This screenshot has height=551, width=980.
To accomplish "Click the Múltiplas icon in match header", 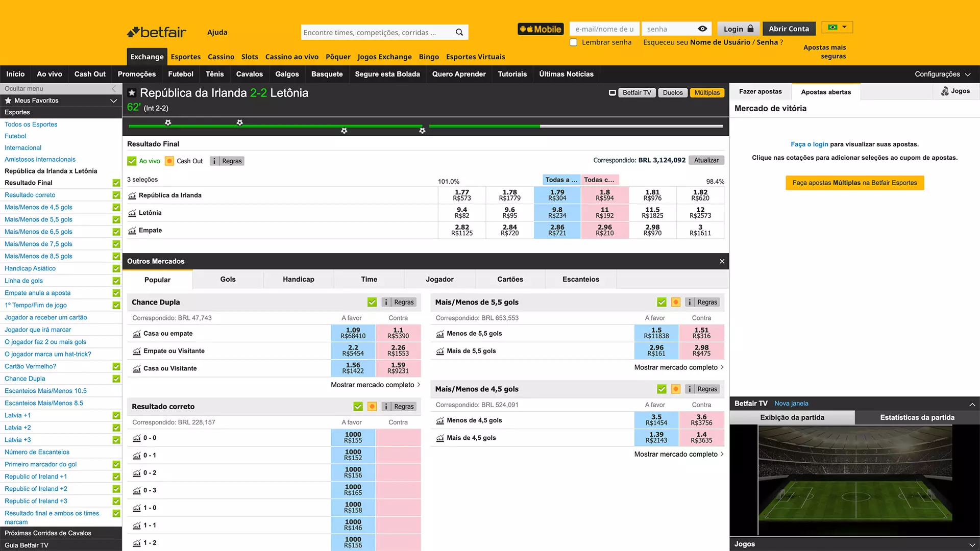I will 707,92.
